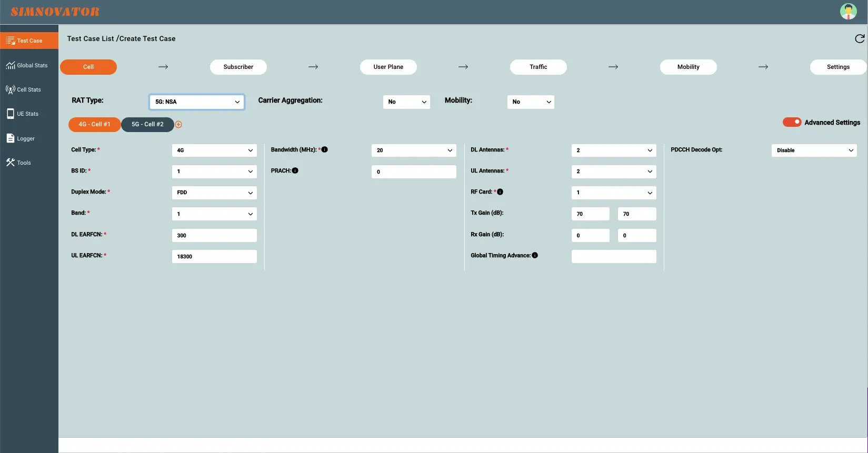This screenshot has width=868, height=453.
Task: Open the Traffic step button
Action: pos(538,67)
